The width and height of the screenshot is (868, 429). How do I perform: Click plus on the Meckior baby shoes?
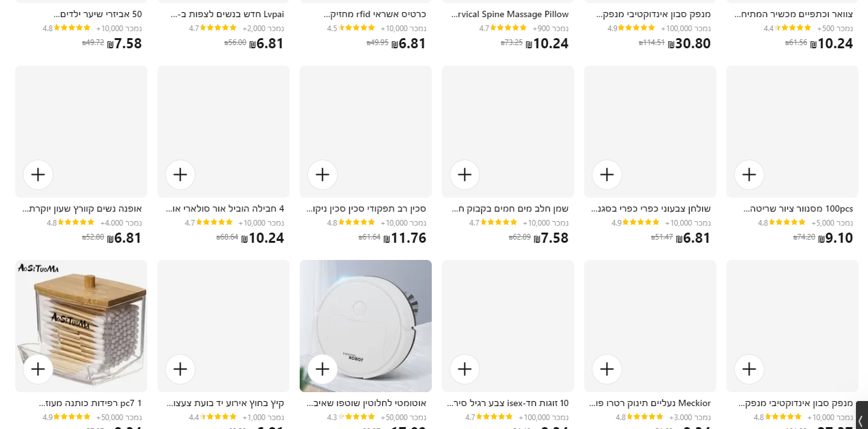pyautogui.click(x=607, y=369)
